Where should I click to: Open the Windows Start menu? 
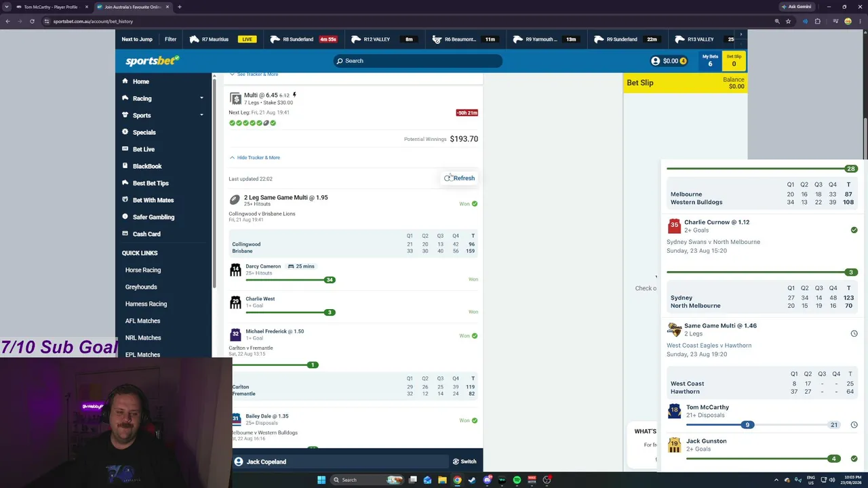321,480
